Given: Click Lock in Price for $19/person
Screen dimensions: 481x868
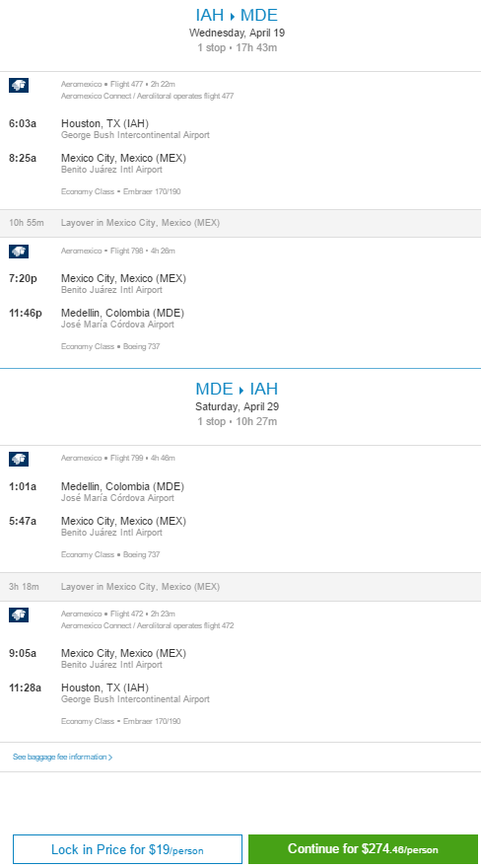Looking at the screenshot, I should (x=128, y=849).
